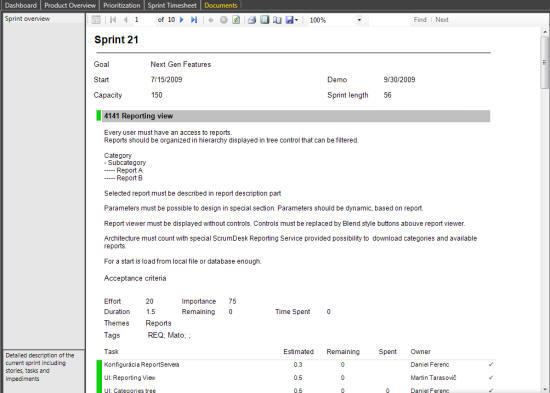Go to first page of report
Image resolution: width=550 pixels, height=393 pixels.
113,20
